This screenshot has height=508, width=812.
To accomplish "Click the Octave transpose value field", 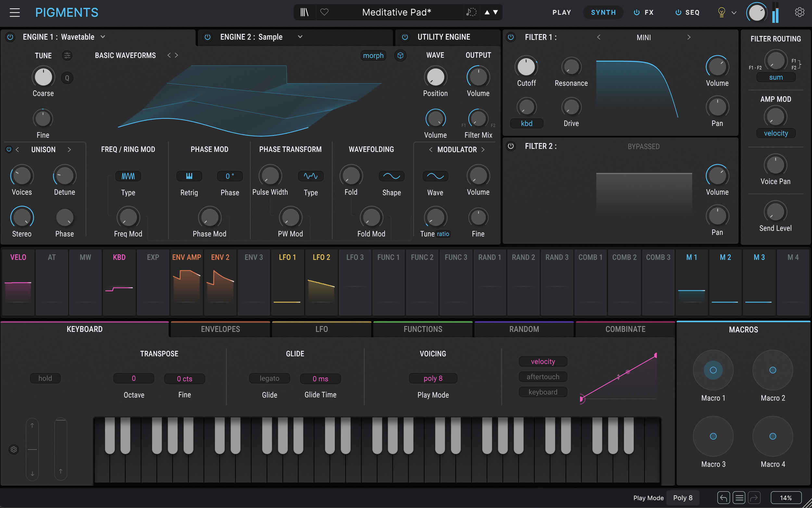I will click(x=133, y=378).
